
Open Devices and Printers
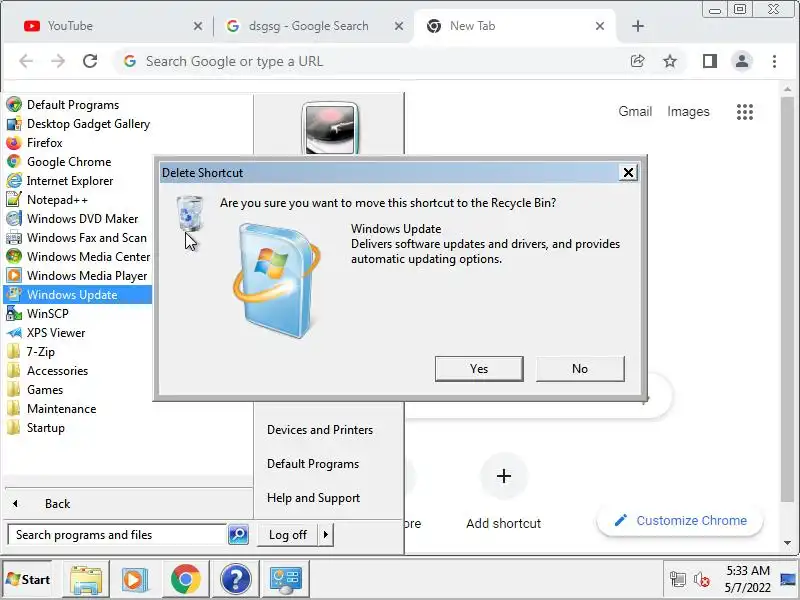[320, 430]
